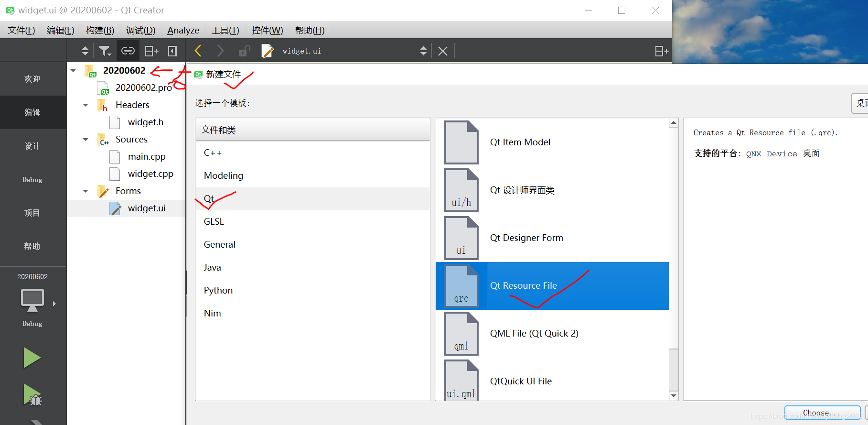The width and height of the screenshot is (868, 425).
Task: Click the Headers folder icon
Action: tap(102, 105)
